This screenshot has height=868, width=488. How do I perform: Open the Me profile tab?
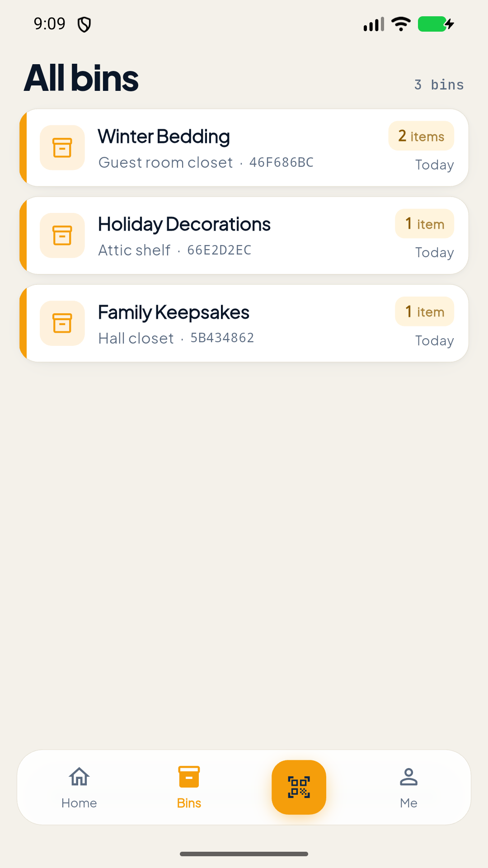(x=408, y=788)
